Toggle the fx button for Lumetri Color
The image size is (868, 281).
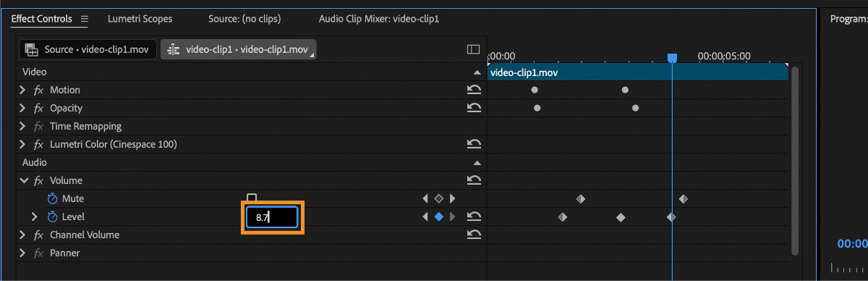pos(38,144)
